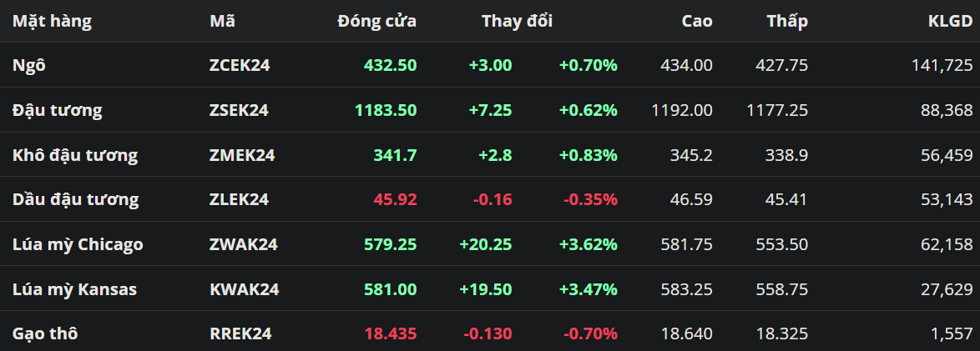The width and height of the screenshot is (980, 351).
Task: Click the "Lúa mỳ Kansas" commodity name
Action: coord(74,289)
